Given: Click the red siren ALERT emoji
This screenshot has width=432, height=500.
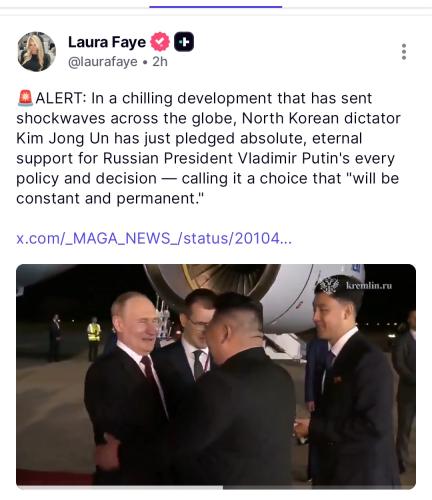Looking at the screenshot, I should (x=25, y=98).
